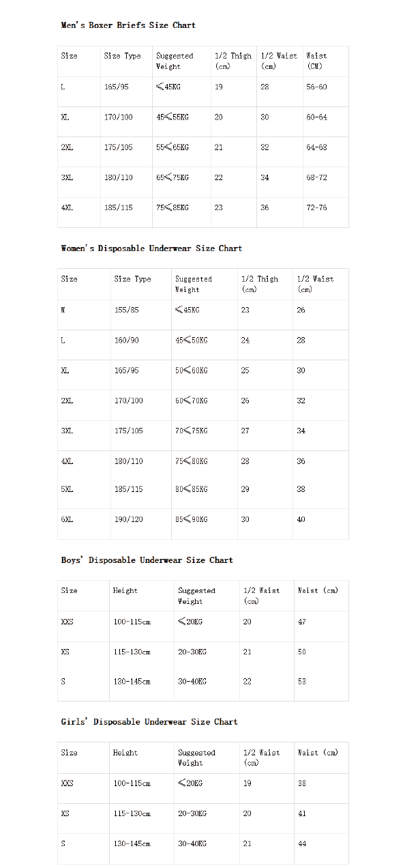The image size is (405, 868).
Task: Select the 4XL row in men's chart
Action: click(203, 207)
